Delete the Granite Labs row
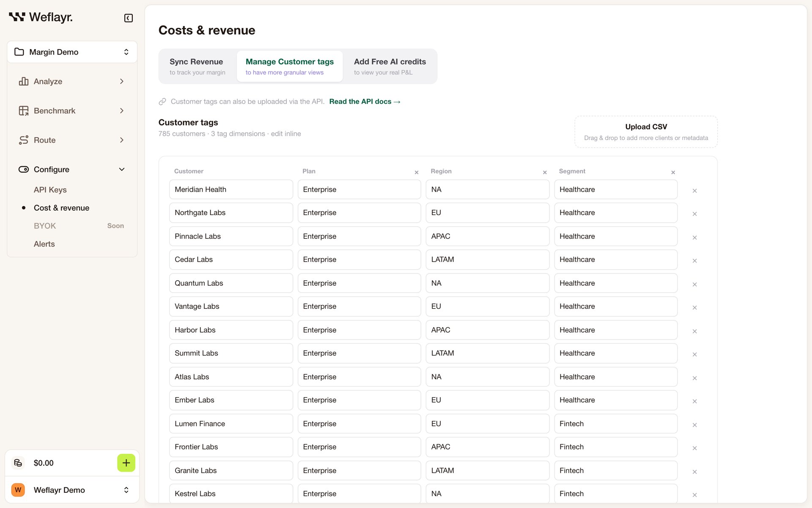The image size is (812, 508). pos(694,472)
